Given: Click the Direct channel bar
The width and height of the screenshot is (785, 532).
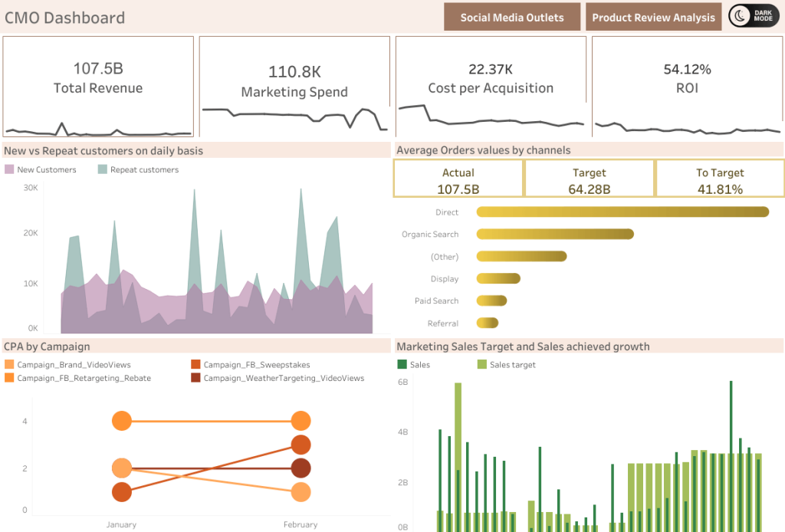Looking at the screenshot, I should click(x=621, y=212).
